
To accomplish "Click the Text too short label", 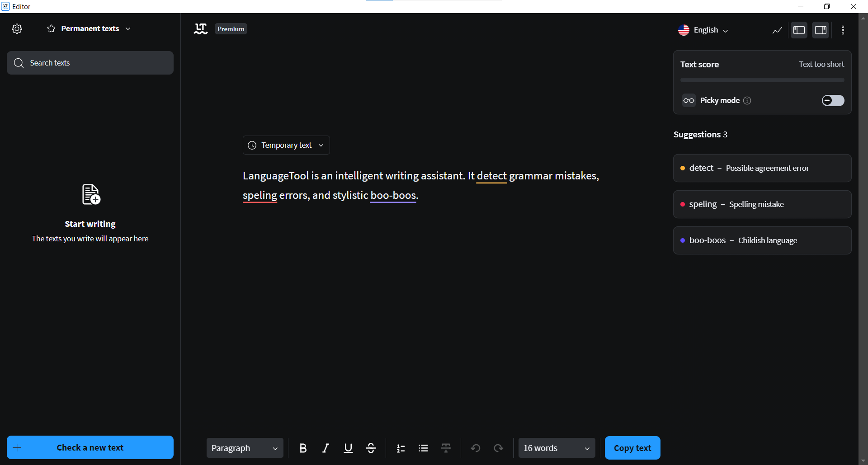I will pyautogui.click(x=821, y=64).
